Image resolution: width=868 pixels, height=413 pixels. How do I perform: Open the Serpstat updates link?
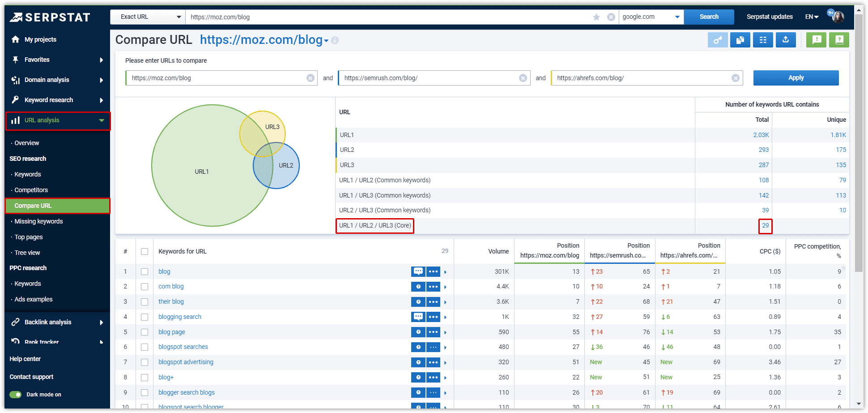pos(770,17)
